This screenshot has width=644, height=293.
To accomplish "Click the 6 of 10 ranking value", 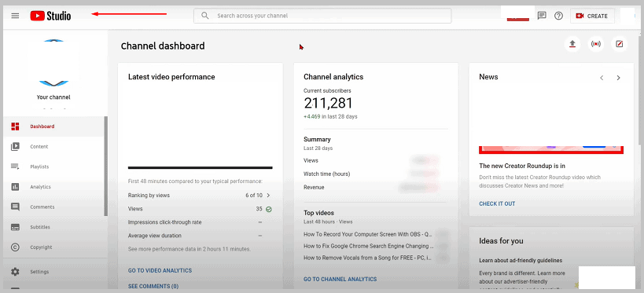I will point(254,196).
